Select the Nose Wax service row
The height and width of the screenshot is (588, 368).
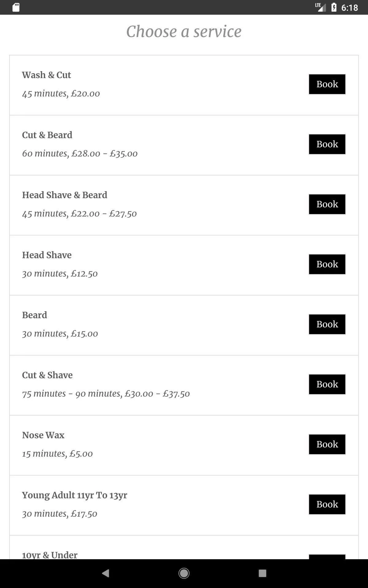153,445
